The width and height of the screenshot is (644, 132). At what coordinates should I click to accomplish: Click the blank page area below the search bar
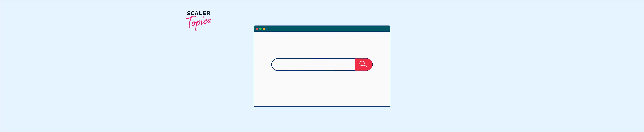click(322, 88)
